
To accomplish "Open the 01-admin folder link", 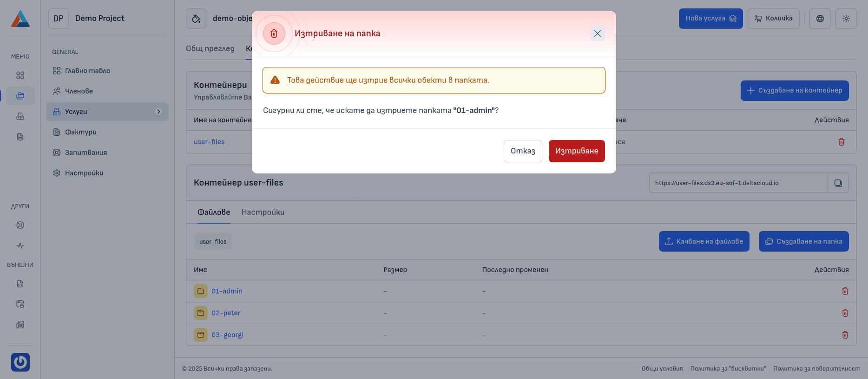I will [227, 291].
